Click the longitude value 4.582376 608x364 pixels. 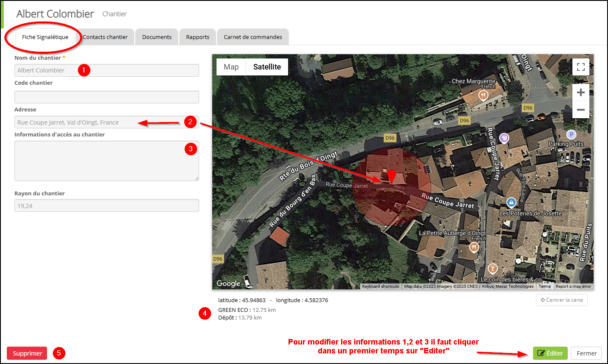(316, 300)
